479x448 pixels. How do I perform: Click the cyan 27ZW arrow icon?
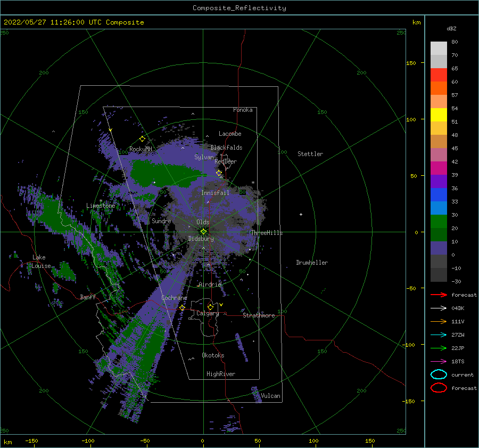(x=439, y=335)
